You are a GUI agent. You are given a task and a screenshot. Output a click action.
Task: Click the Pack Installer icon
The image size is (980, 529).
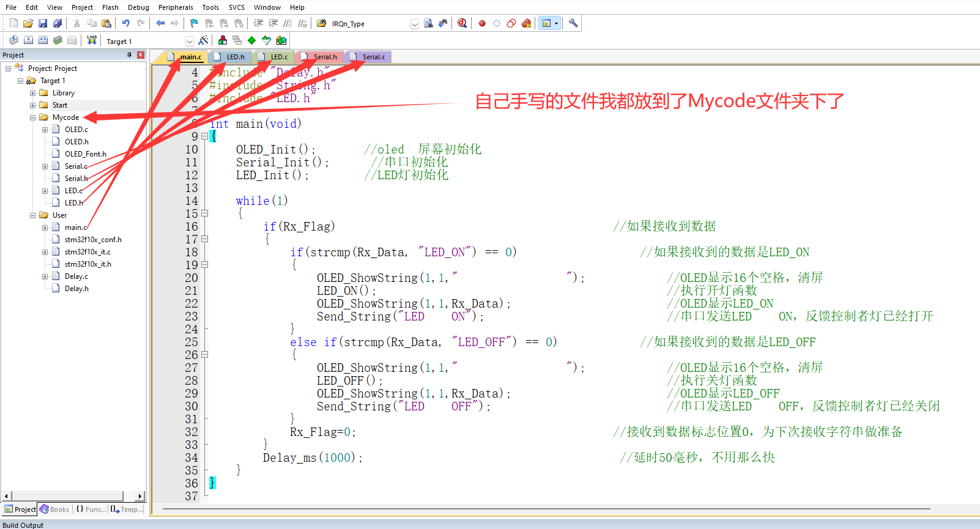[281, 40]
